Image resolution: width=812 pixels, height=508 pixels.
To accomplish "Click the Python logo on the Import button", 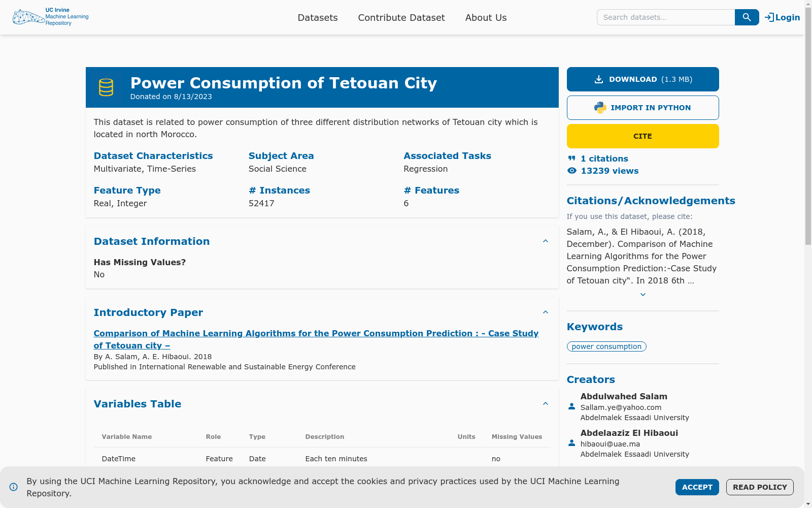I will pos(600,108).
